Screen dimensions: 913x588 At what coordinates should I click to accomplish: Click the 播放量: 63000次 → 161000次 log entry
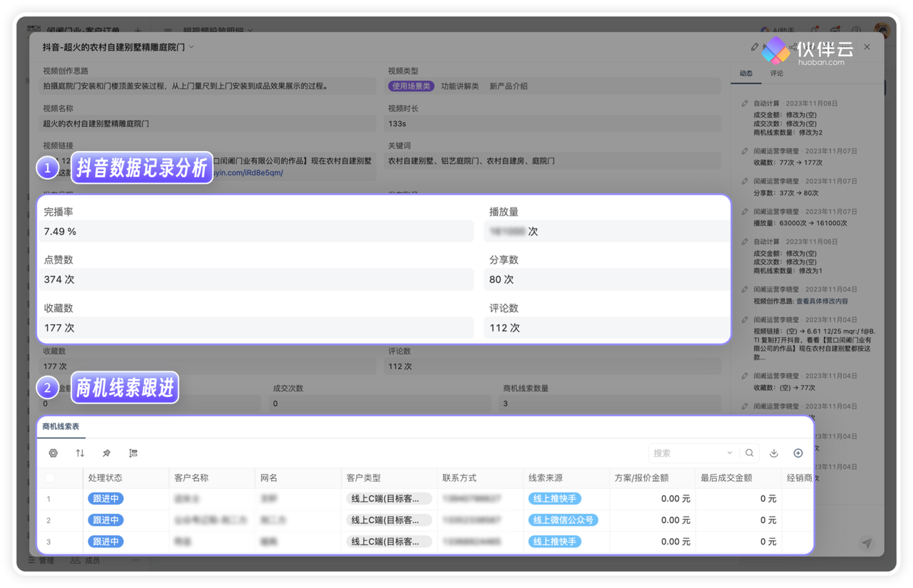pos(800,223)
